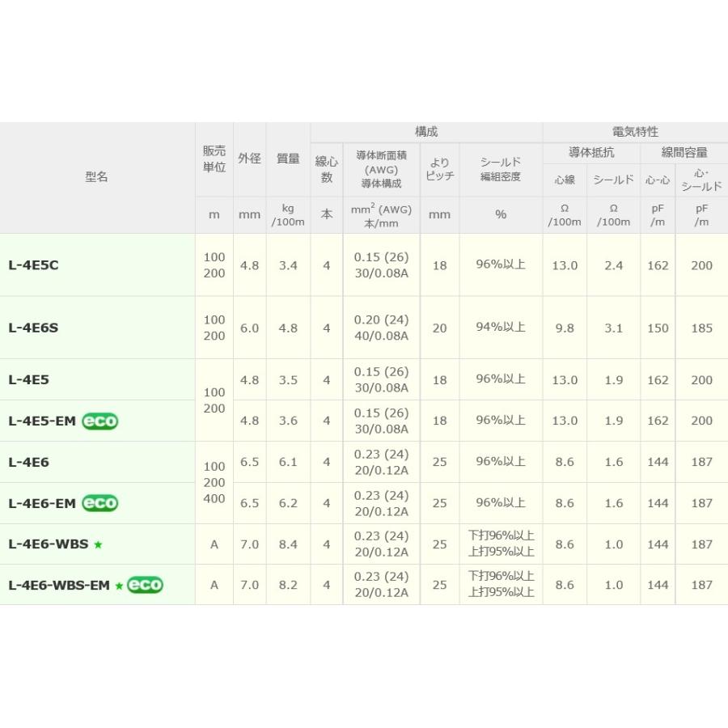Click the eco badge beside L-4E6-WBS-EM
The image size is (728, 728).
click(x=145, y=585)
